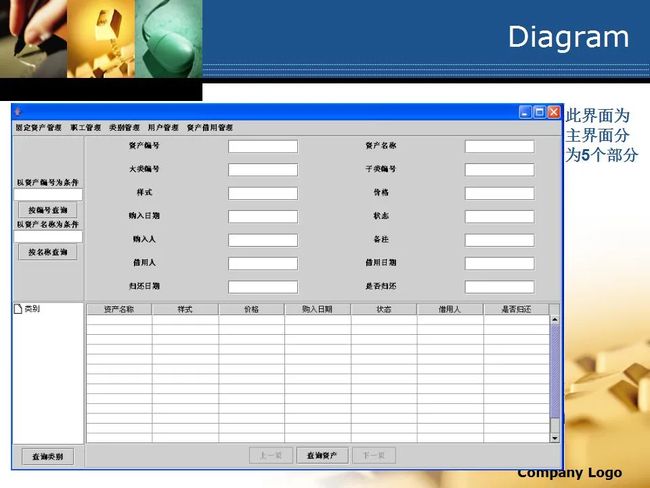This screenshot has width=650, height=488.
Task: Click the table scrollbar down arrow
Action: point(555,438)
